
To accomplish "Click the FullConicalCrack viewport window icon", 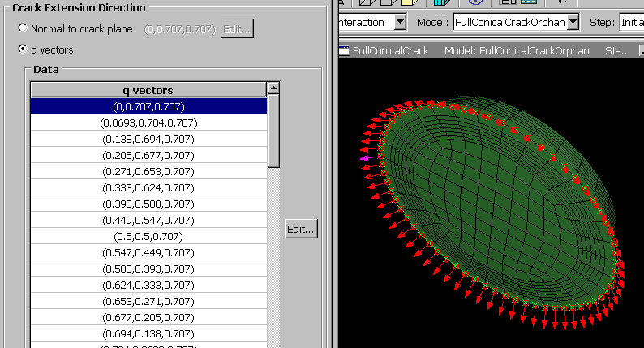I will click(x=344, y=51).
